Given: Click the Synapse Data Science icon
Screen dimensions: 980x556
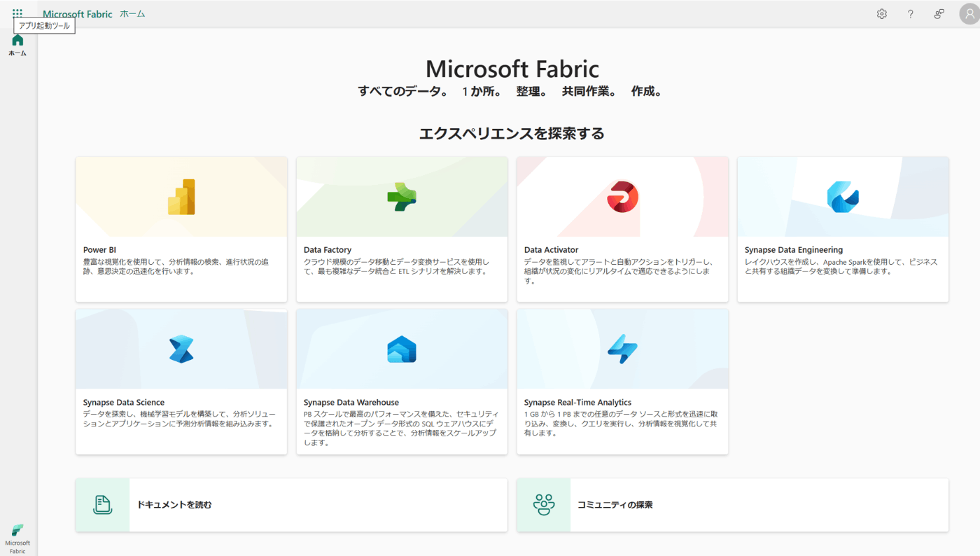Looking at the screenshot, I should coord(181,349).
